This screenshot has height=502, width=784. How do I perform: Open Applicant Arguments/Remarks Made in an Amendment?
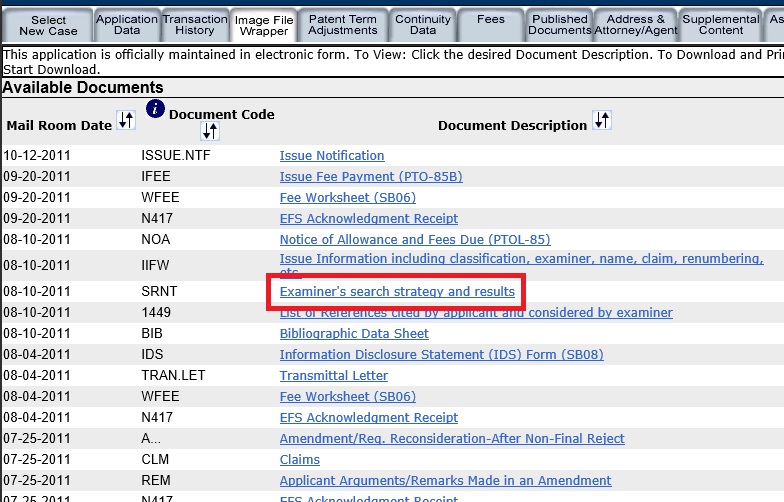(x=446, y=480)
